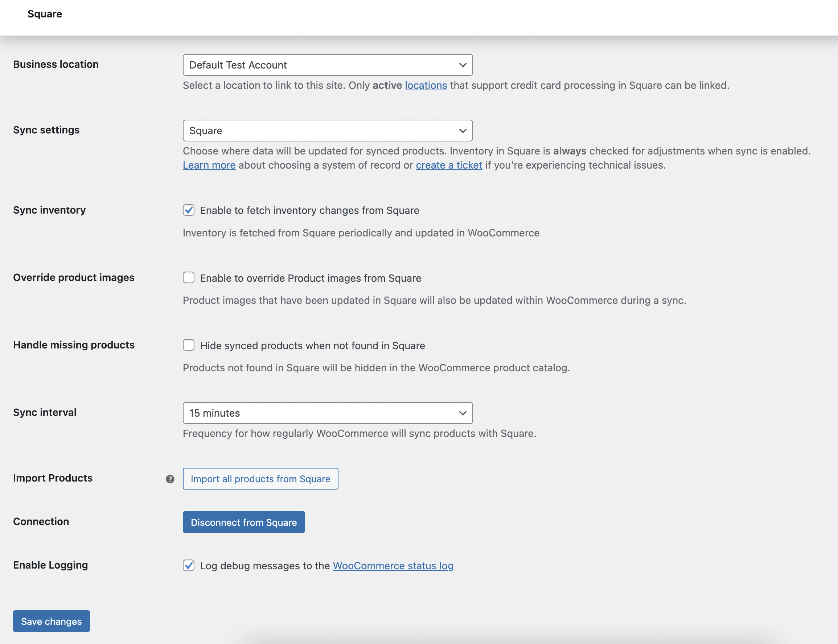Disable fetching inventory changes from Square
The height and width of the screenshot is (644, 838).
(x=189, y=210)
